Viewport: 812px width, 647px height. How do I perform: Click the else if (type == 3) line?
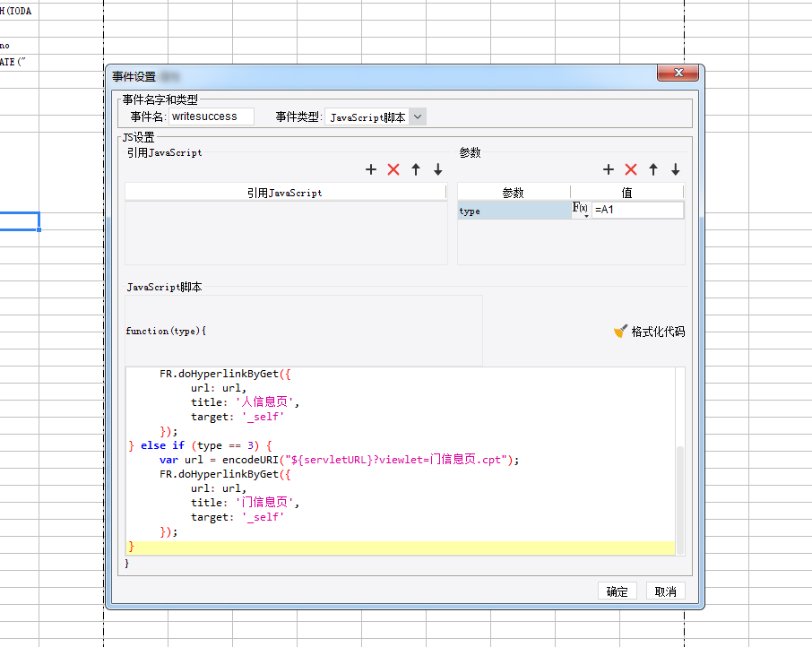click(201, 445)
